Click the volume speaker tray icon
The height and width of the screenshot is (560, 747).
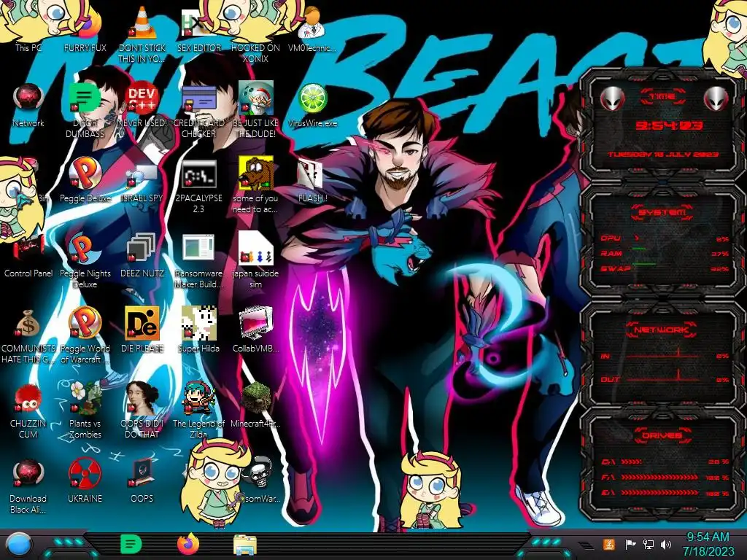pos(666,545)
